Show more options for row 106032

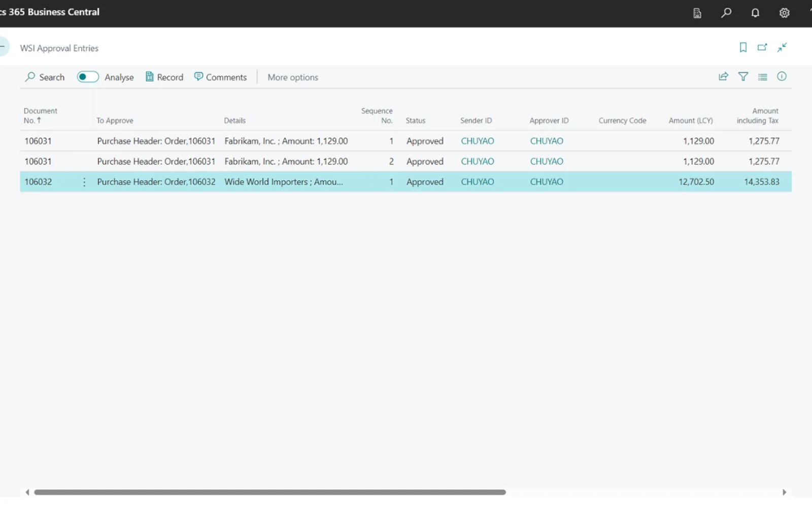tap(84, 182)
